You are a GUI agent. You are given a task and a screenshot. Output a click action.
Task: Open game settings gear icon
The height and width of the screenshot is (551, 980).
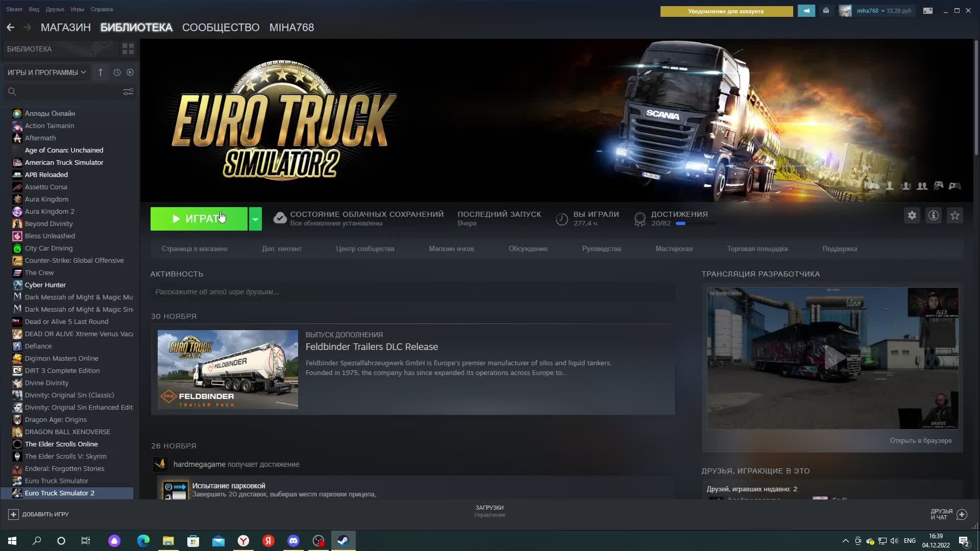pos(912,215)
